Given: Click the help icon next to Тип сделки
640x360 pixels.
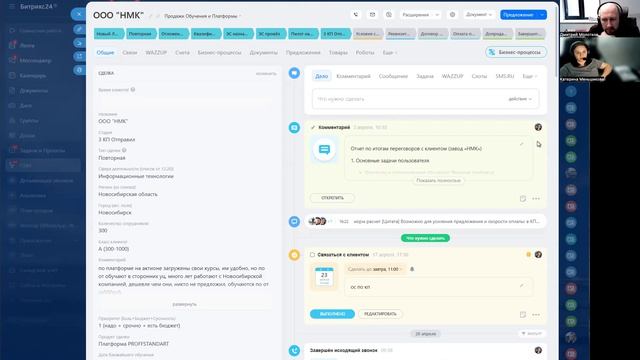Looking at the screenshot, I should pos(124,150).
